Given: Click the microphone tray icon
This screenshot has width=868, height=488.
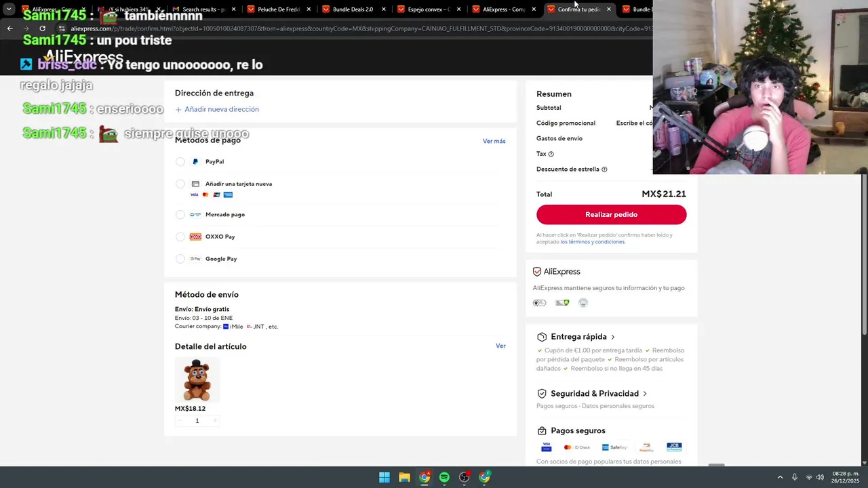Looking at the screenshot, I should pyautogui.click(x=795, y=477).
